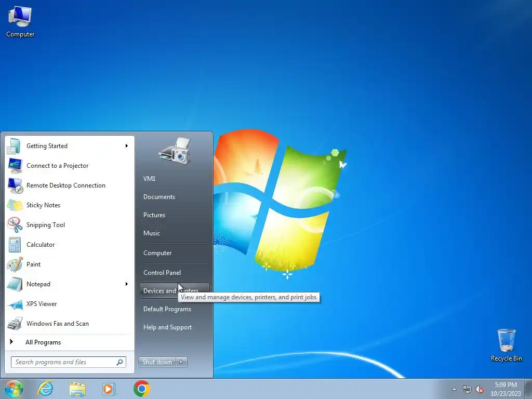Launch the Paint palette icon
532x399 pixels.
15,264
